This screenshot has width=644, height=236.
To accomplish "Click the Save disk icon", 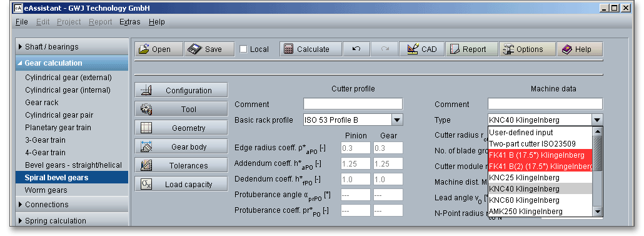I will tap(194, 49).
